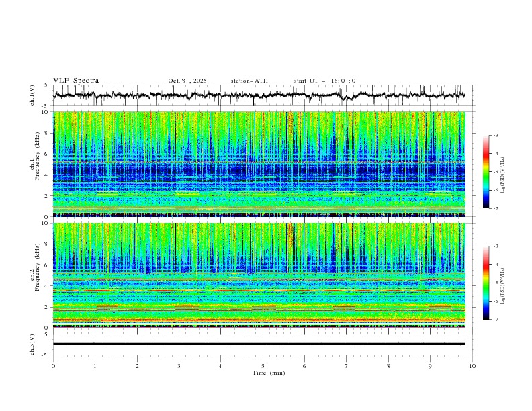
Task: Click tick label "7" on the Time axis
Action: pyautogui.click(x=347, y=366)
